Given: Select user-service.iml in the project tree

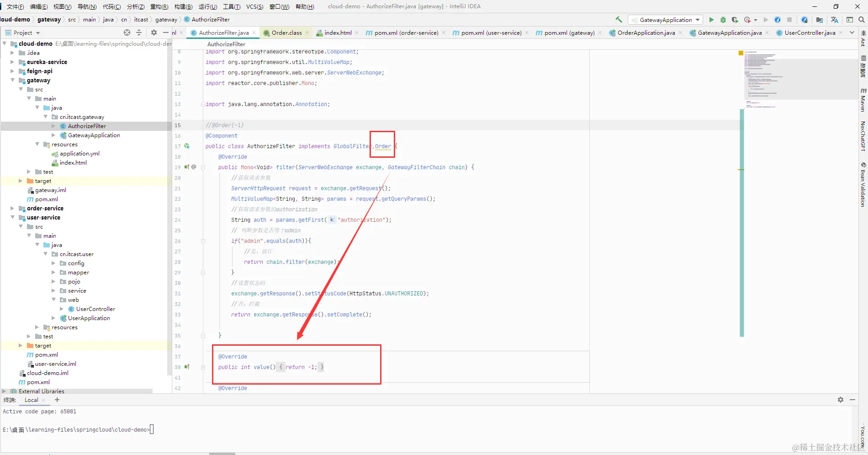Looking at the screenshot, I should (x=55, y=364).
